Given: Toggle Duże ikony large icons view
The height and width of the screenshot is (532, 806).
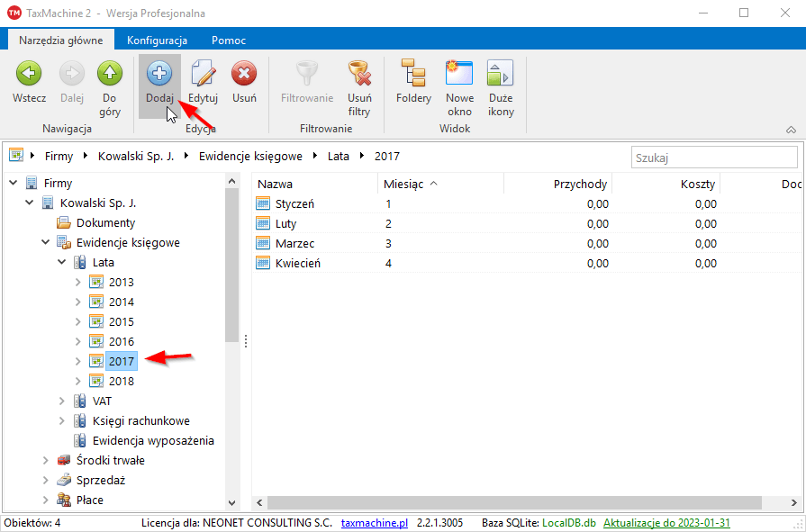Looking at the screenshot, I should [x=501, y=75].
